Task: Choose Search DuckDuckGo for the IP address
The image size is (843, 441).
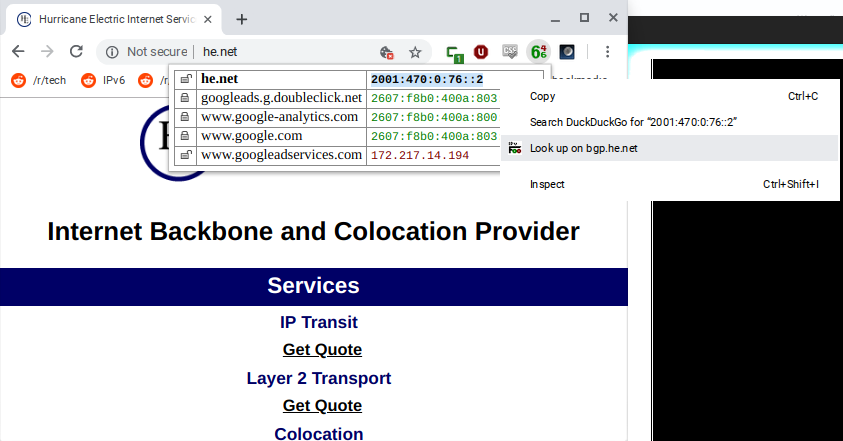Action: click(x=670, y=122)
